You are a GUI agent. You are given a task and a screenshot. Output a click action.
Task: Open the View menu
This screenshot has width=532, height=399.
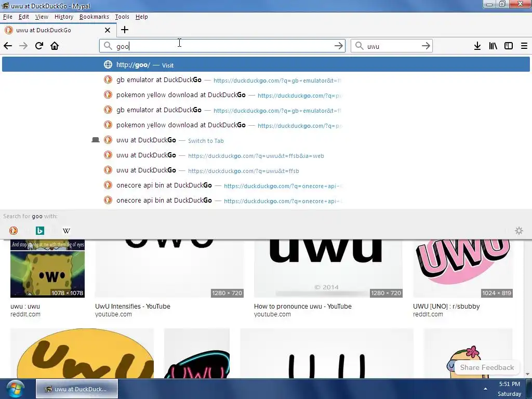tap(42, 17)
